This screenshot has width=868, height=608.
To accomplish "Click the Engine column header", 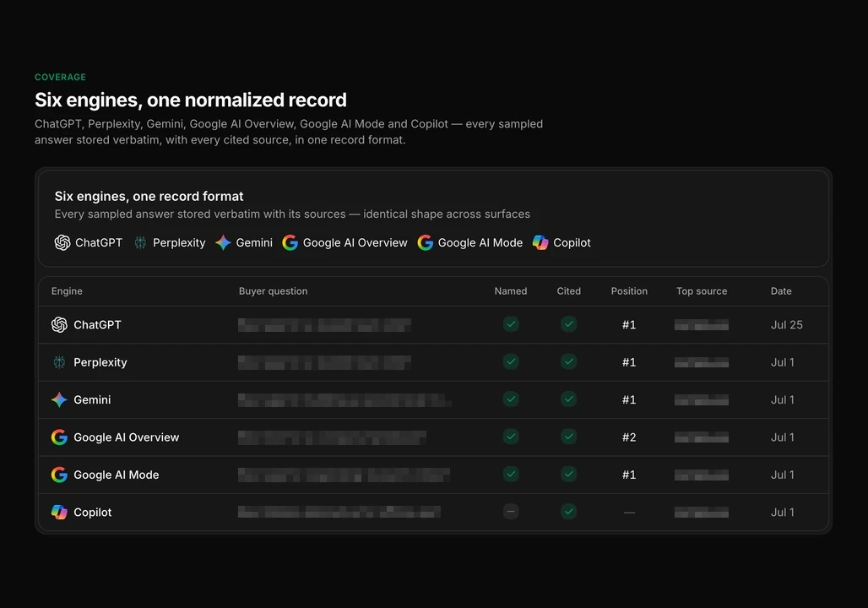I will pos(67,291).
